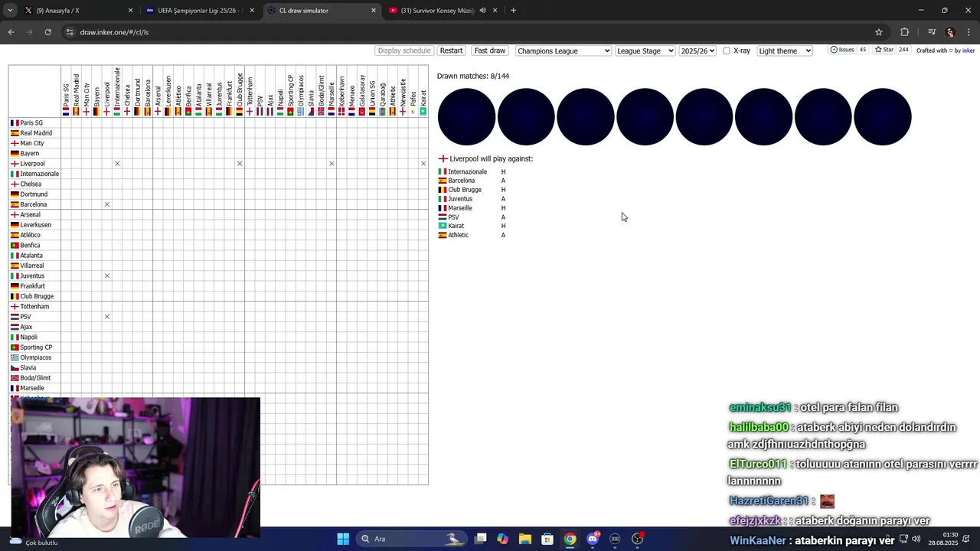The image size is (980, 551).
Task: Click the last dark draw ball
Action: click(883, 116)
